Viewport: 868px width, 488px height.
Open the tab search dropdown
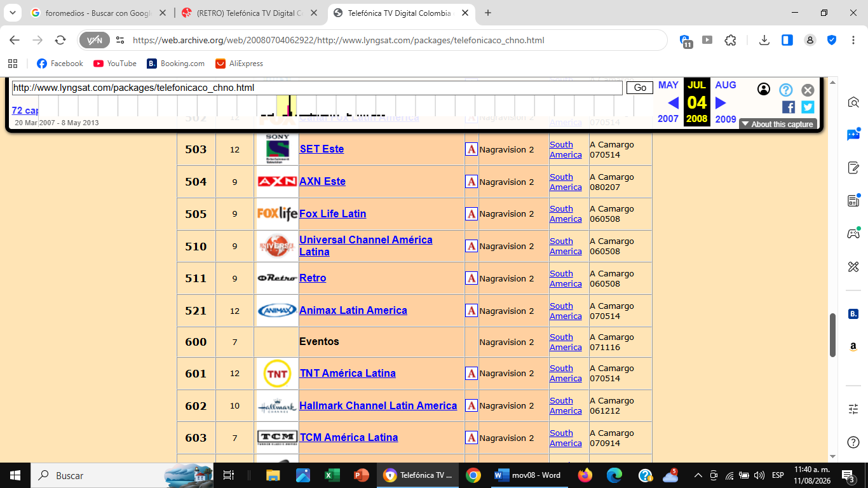click(12, 13)
